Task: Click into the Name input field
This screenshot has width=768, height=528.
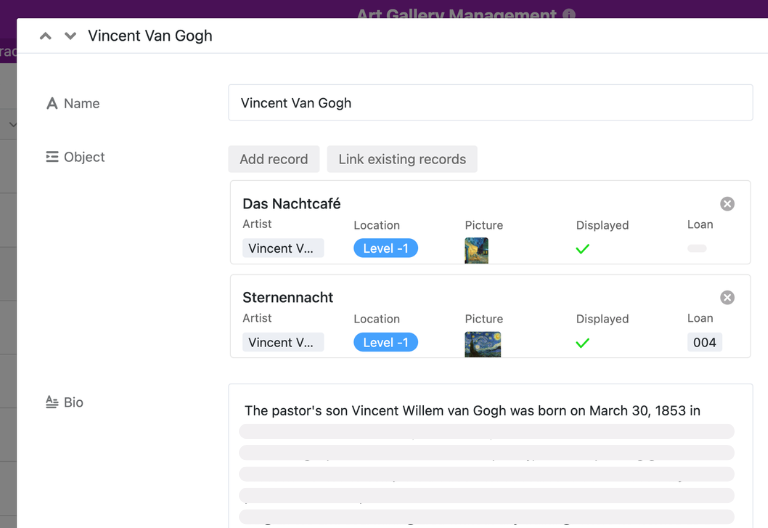Action: tap(490, 103)
